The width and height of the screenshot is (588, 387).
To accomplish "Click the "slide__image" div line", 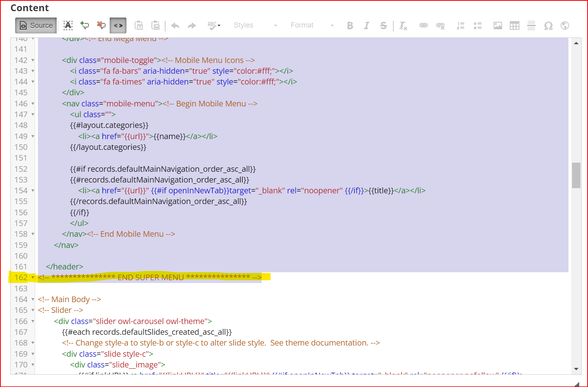I will [x=118, y=365].
